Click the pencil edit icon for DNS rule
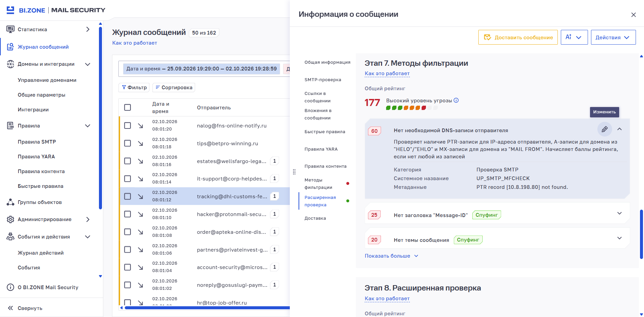644x317 pixels. (x=604, y=129)
